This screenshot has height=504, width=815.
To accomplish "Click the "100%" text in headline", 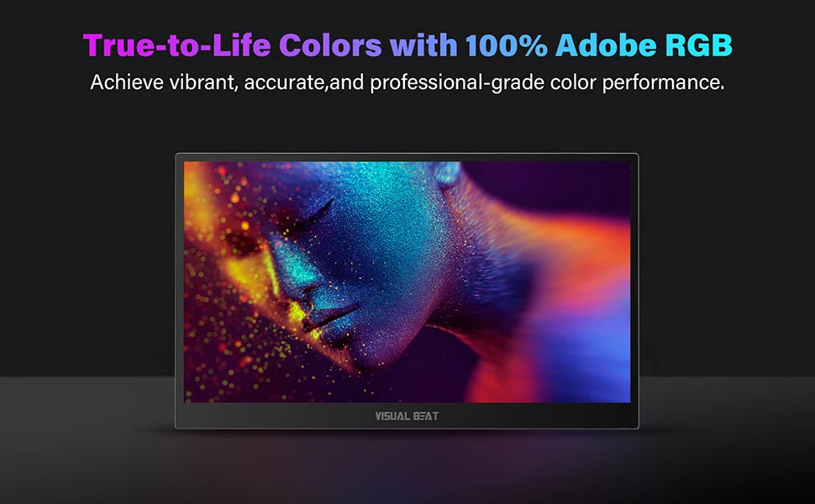I will 507,45.
